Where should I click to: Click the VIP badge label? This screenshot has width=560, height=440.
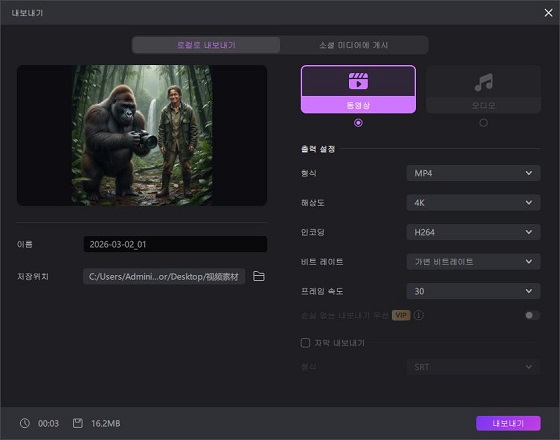401,315
